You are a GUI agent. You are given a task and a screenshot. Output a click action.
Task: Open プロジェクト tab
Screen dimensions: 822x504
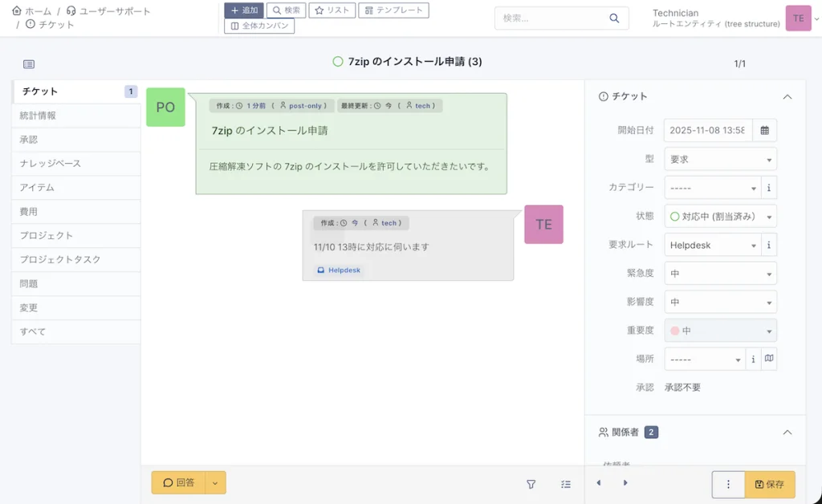coord(75,235)
